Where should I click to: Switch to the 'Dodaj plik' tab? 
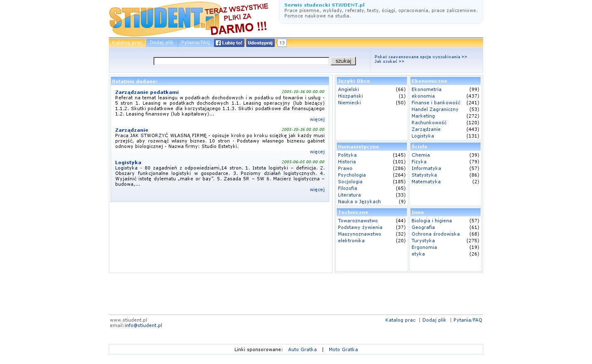pos(162,43)
